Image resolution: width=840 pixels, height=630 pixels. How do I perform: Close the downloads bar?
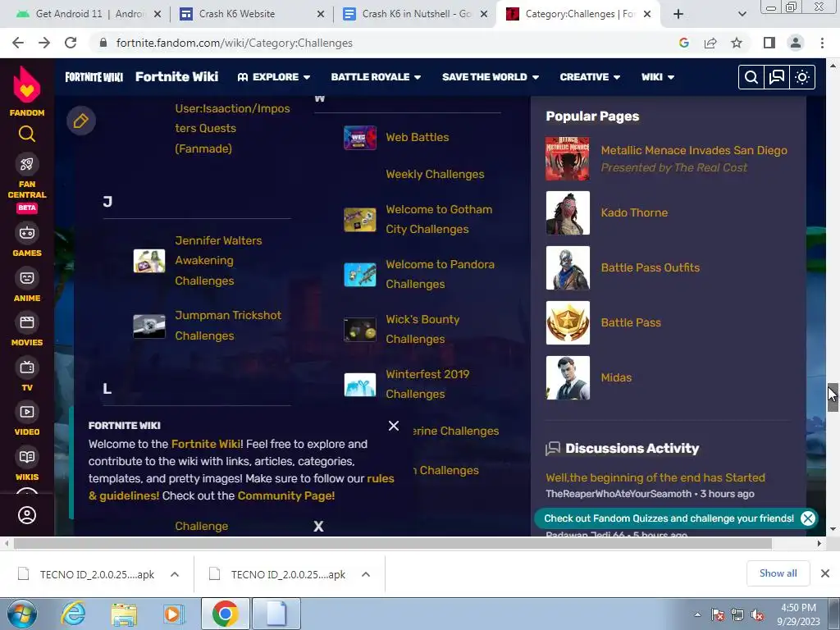tap(825, 573)
